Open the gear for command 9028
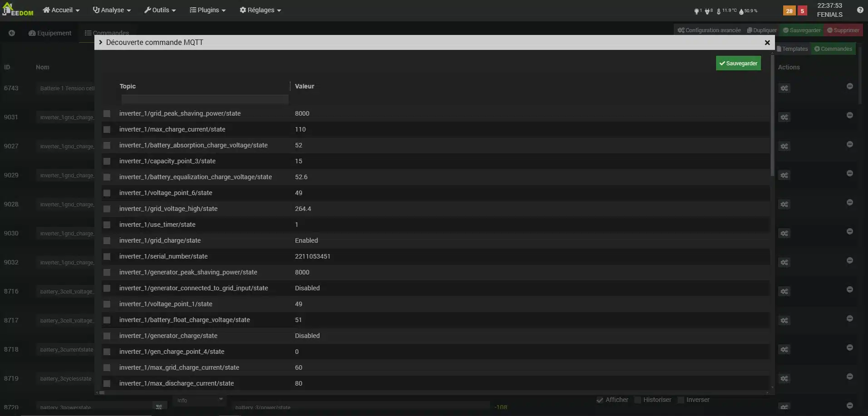The width and height of the screenshot is (868, 416). (784, 204)
